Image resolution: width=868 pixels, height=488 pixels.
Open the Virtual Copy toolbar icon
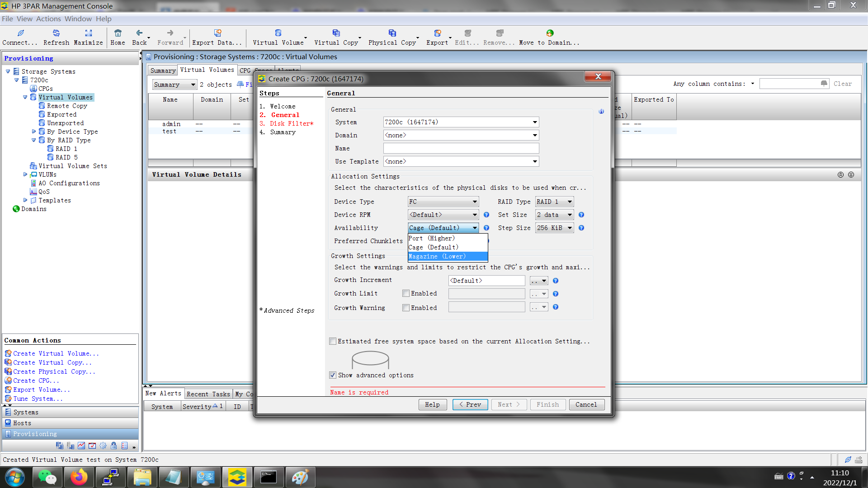pyautogui.click(x=336, y=33)
